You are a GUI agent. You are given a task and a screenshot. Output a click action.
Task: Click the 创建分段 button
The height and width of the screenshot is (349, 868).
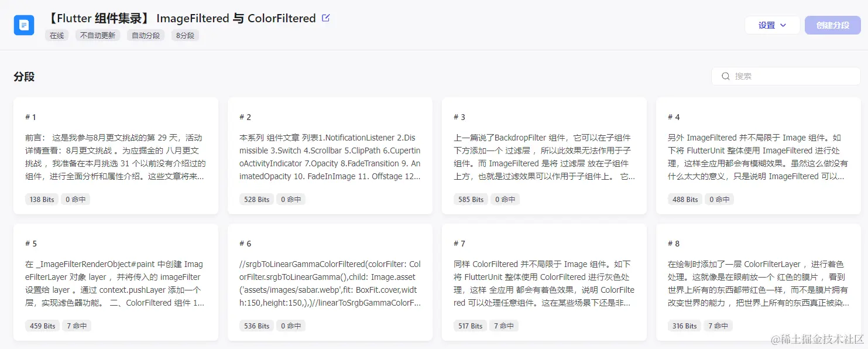(x=833, y=25)
